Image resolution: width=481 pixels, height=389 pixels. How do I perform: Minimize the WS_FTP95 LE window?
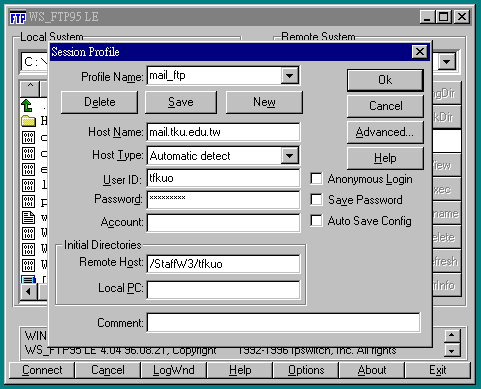(427, 17)
